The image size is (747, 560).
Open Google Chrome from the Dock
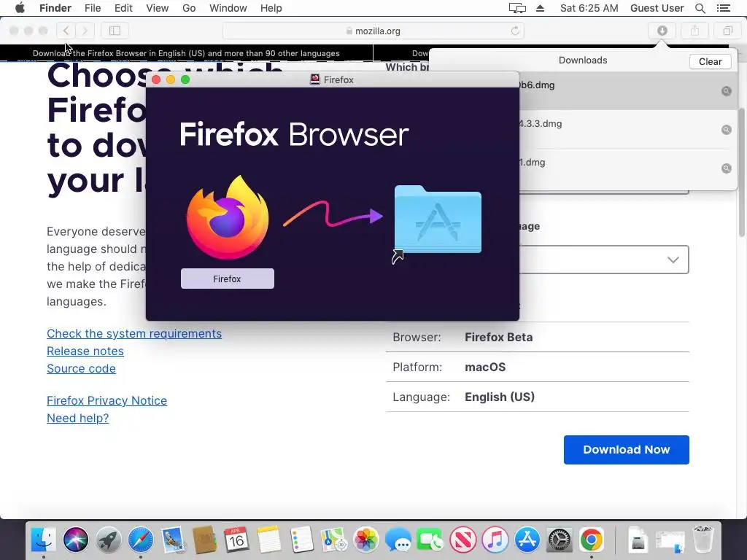click(x=591, y=540)
